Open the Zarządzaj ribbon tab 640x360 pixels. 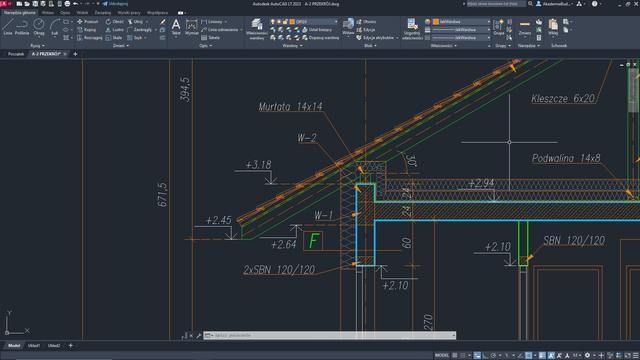(102, 13)
